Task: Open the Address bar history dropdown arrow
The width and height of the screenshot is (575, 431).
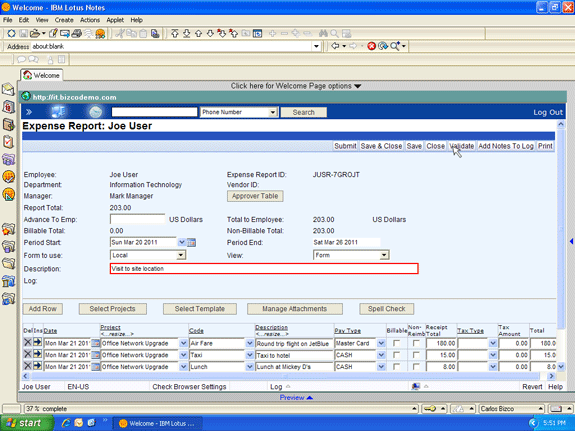Action: 316,46
